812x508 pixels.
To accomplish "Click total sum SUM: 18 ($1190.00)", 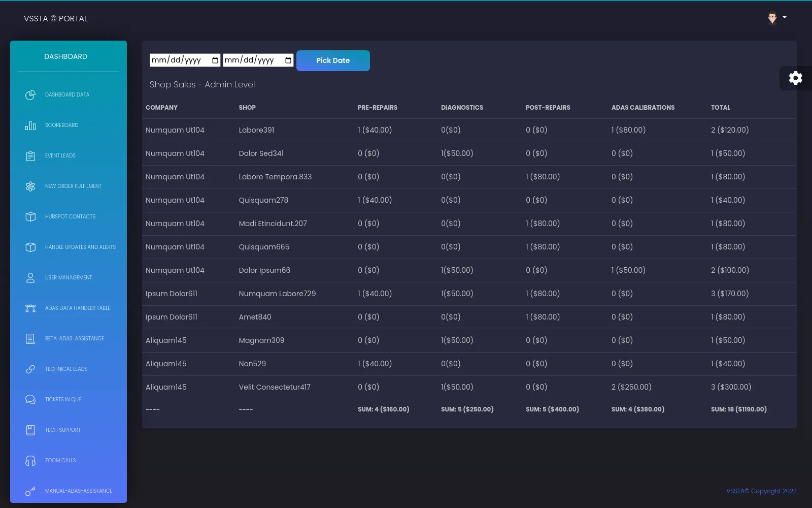I will click(739, 409).
